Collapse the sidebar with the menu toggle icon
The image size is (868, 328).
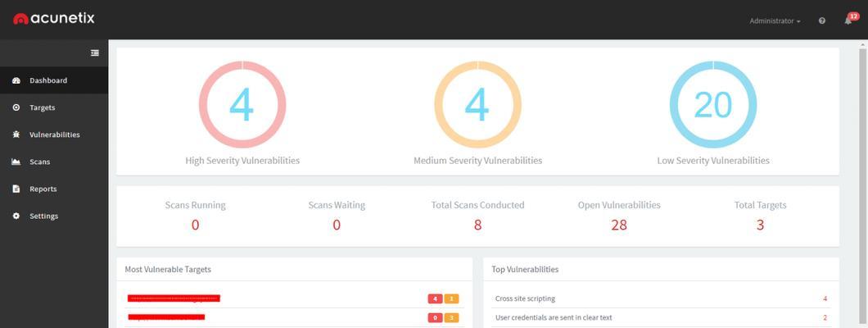(x=95, y=52)
